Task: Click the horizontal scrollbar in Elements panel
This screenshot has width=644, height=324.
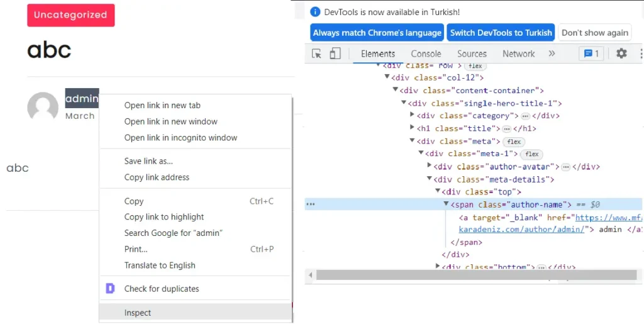Action: tap(476, 275)
